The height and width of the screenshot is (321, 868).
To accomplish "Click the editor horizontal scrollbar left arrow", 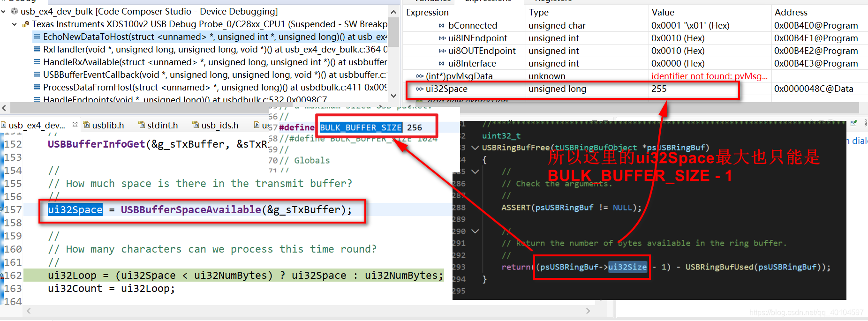I will point(29,311).
